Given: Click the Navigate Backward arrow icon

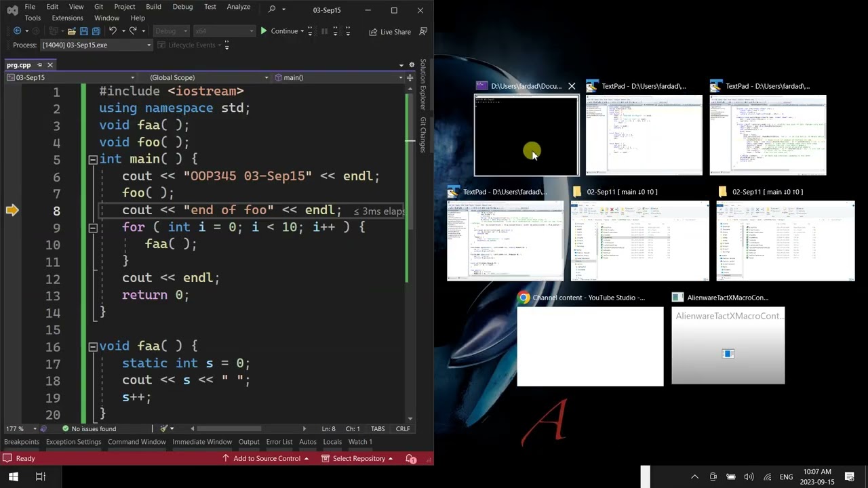Looking at the screenshot, I should click(17, 31).
